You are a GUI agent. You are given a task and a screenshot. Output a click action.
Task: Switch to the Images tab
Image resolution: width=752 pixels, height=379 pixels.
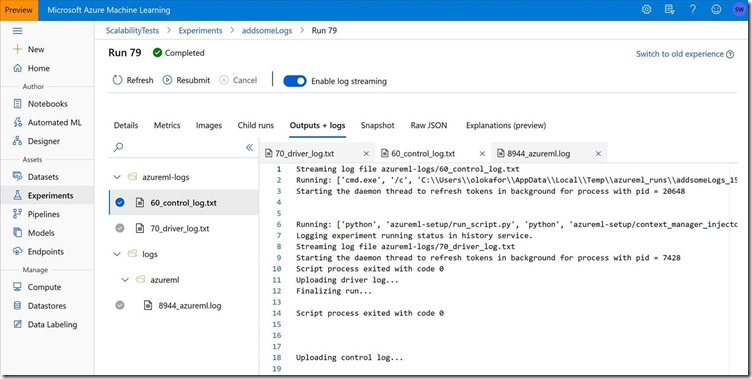[x=209, y=125]
